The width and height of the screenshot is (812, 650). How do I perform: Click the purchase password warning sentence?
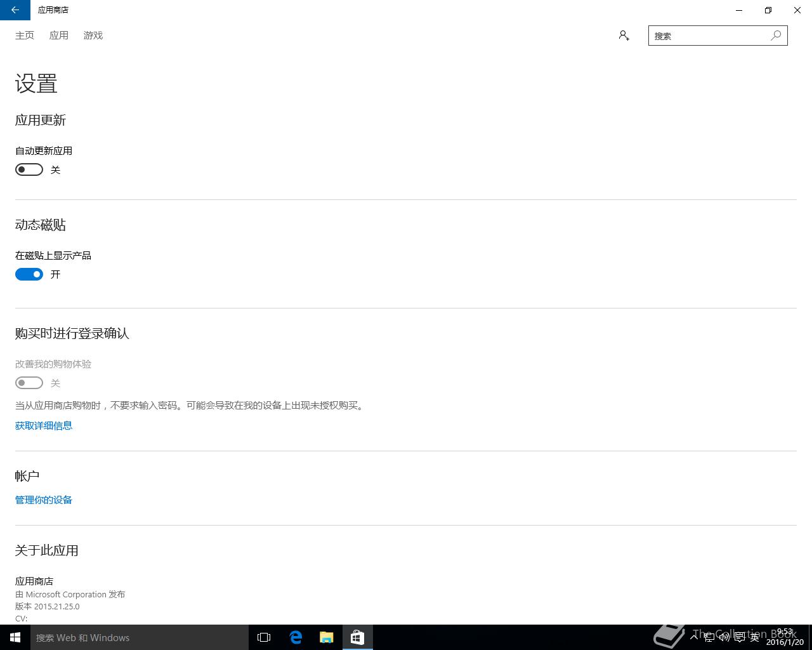click(191, 406)
